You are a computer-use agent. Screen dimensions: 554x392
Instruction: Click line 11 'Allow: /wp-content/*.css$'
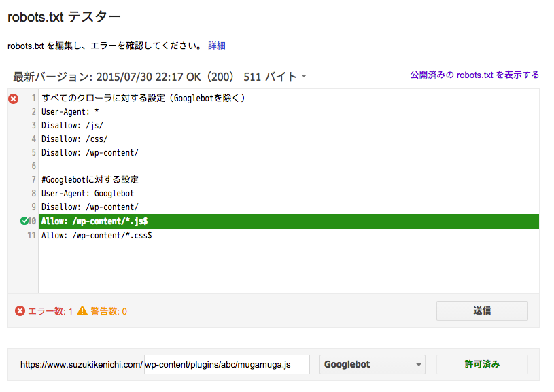click(97, 236)
